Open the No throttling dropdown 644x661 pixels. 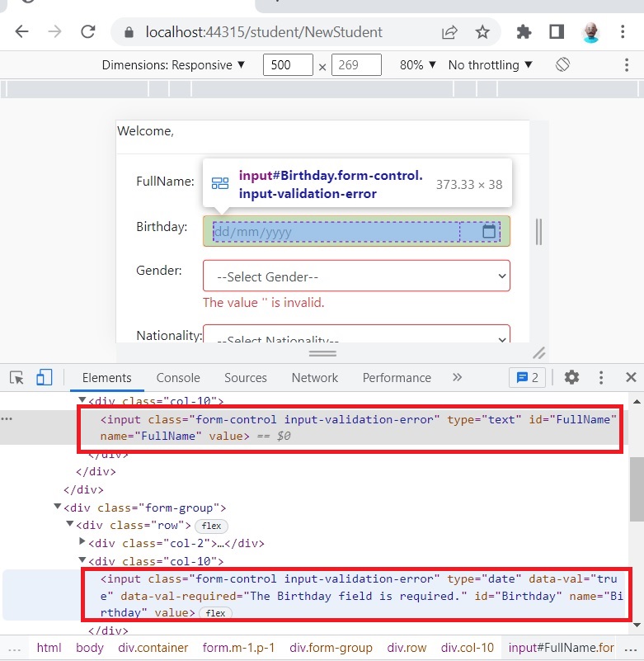491,65
